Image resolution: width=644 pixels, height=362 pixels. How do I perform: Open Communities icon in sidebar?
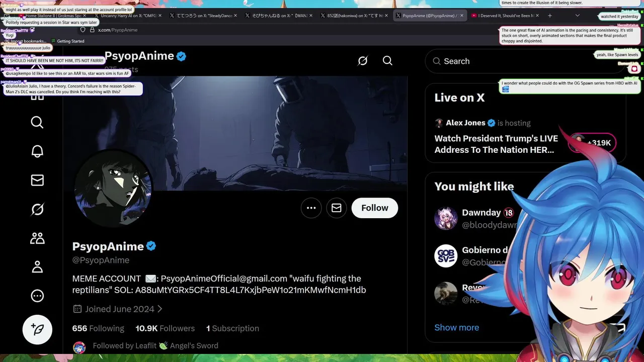[37, 238]
